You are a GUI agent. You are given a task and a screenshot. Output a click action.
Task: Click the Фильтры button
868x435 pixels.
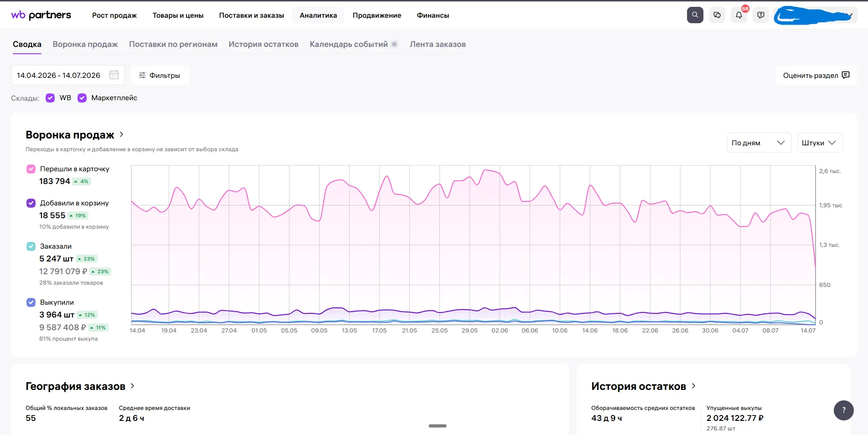pos(160,75)
